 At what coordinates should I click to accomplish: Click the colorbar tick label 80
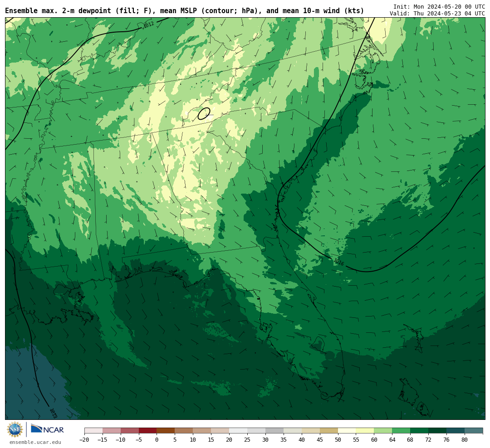pyautogui.click(x=465, y=439)
